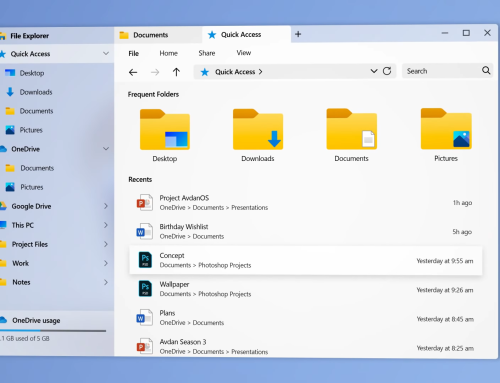This screenshot has width=500, height=383.
Task: Expand Work folder in sidebar
Action: click(x=106, y=263)
